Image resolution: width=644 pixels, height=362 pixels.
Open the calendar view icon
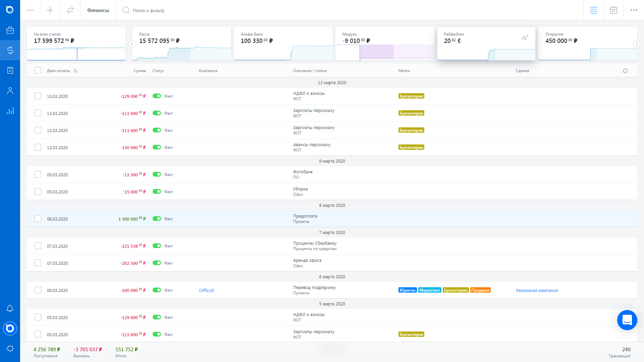[613, 10]
